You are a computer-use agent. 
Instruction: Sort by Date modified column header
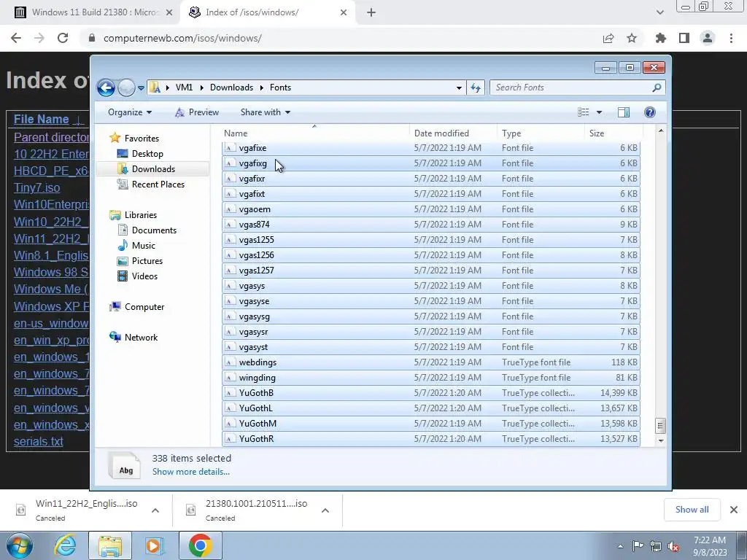(x=452, y=133)
